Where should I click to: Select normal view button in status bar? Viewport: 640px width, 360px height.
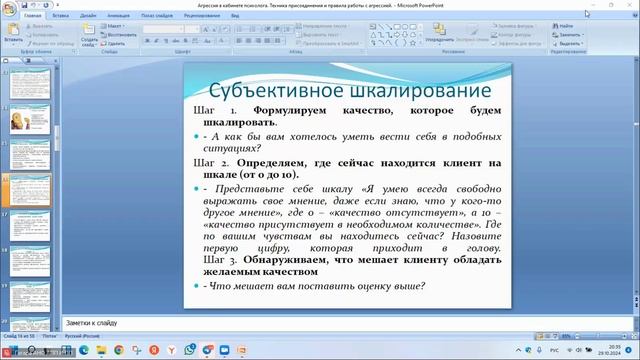(x=540, y=336)
